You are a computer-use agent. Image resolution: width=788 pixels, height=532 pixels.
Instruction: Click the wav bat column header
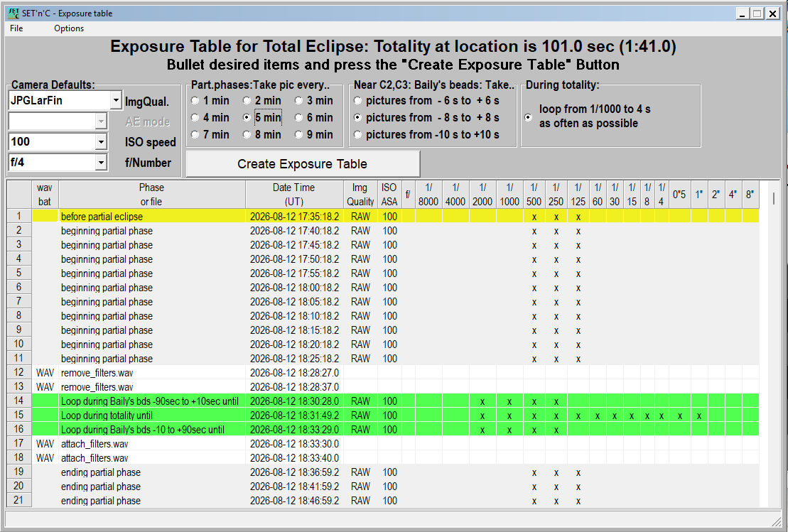pyautogui.click(x=45, y=195)
